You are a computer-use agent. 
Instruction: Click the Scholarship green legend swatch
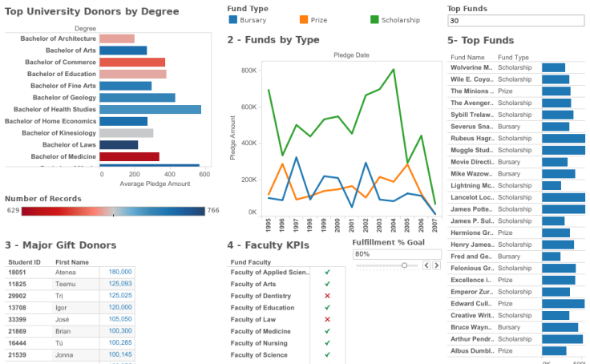point(374,19)
